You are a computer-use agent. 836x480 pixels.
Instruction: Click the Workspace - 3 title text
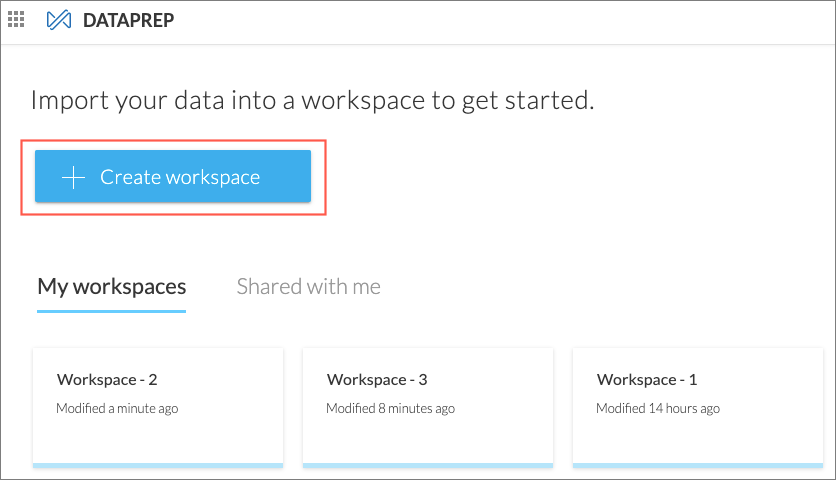pyautogui.click(x=377, y=380)
